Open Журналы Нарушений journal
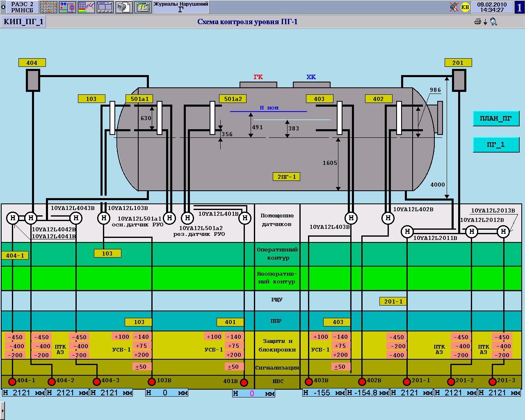The image size is (525, 420). [181, 7]
